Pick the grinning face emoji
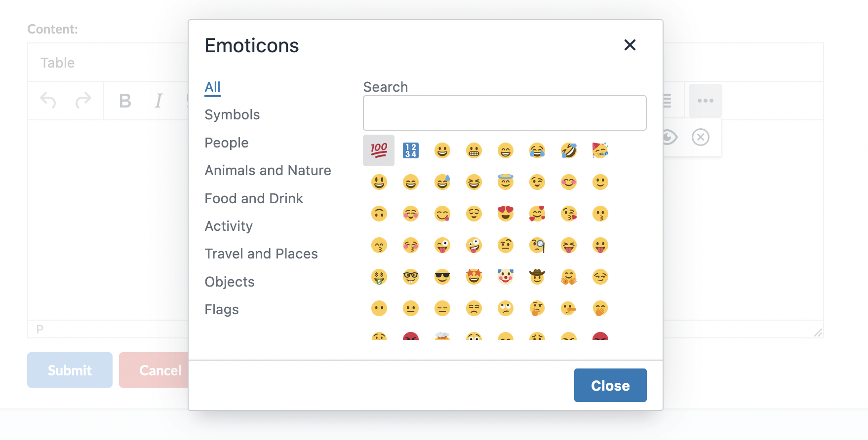868x440 pixels. (x=442, y=150)
